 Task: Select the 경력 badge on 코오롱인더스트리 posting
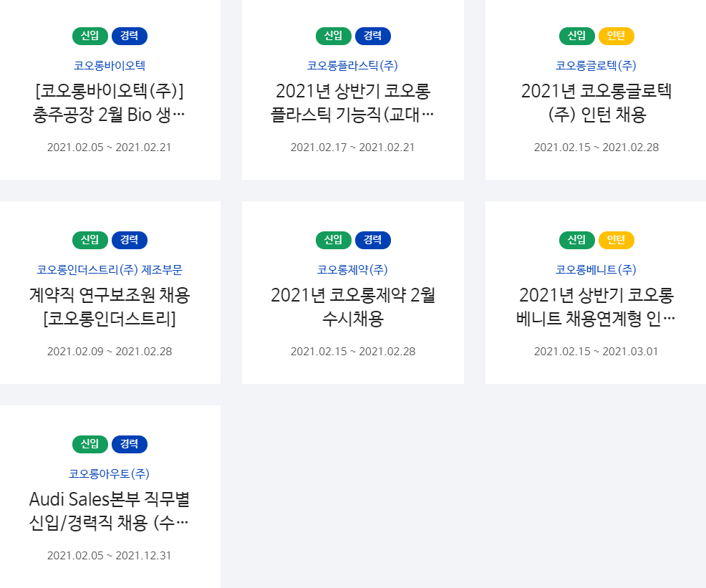click(x=130, y=240)
